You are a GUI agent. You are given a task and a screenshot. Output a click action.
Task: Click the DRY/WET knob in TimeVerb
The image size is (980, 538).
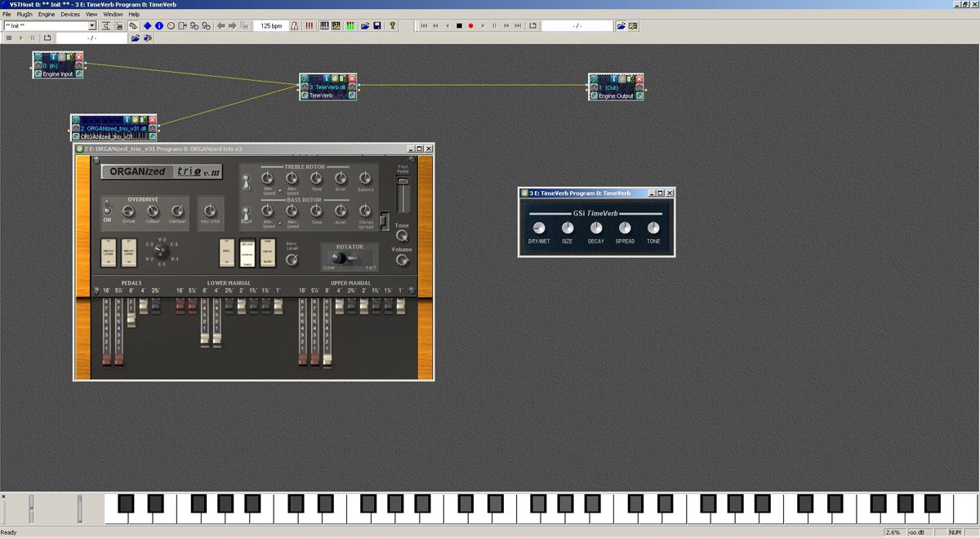pyautogui.click(x=538, y=227)
